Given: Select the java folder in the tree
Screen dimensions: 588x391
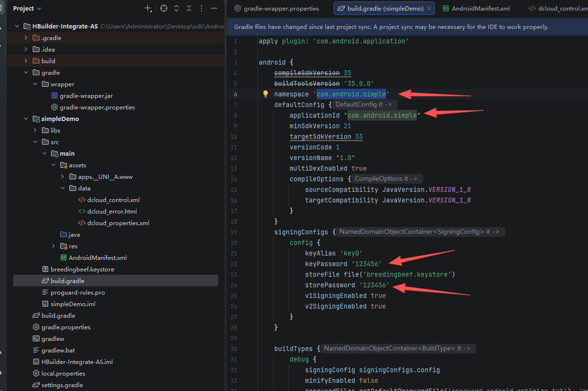Looking at the screenshot, I should (74, 234).
